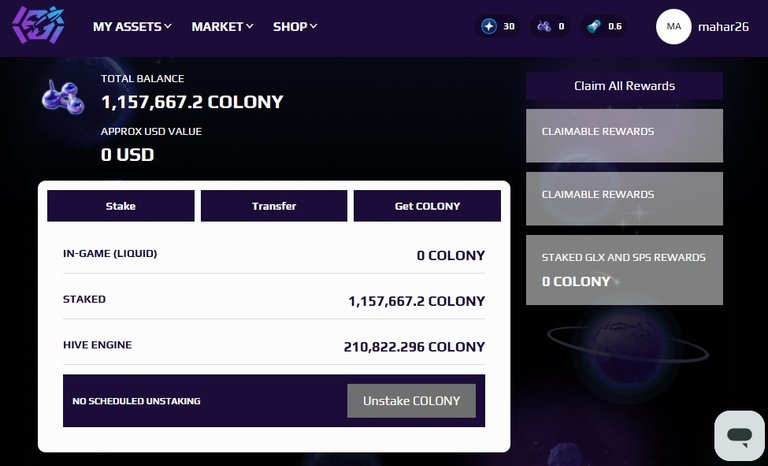Image resolution: width=768 pixels, height=466 pixels.
Task: Select the Stake tab button
Action: tap(121, 206)
